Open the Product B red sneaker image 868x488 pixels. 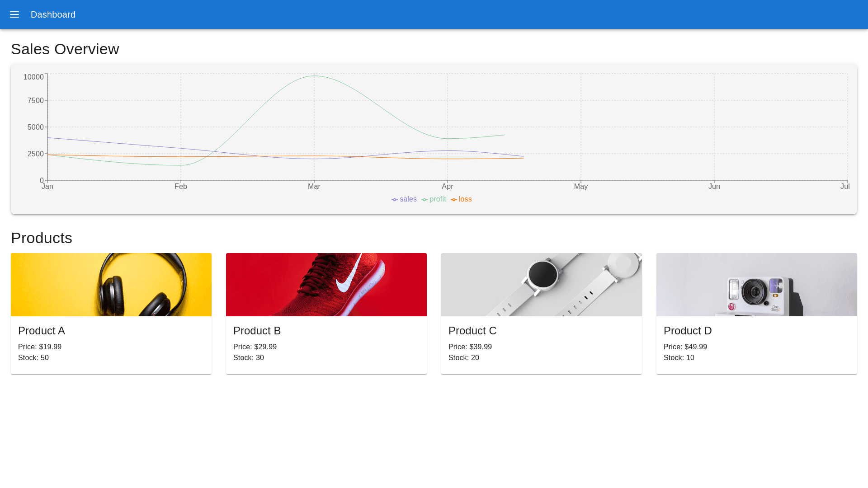[326, 285]
